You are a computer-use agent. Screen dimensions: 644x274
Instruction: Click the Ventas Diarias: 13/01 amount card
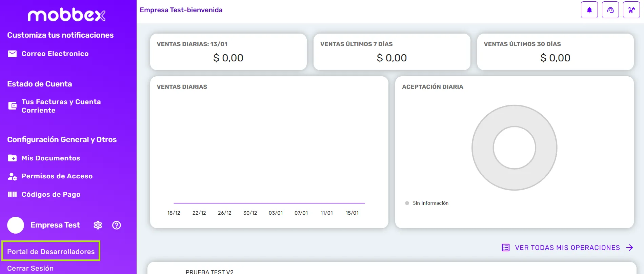pyautogui.click(x=228, y=52)
